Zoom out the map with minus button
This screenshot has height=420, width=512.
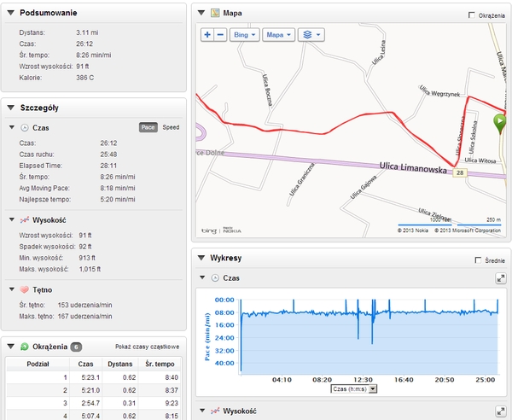pyautogui.click(x=220, y=35)
